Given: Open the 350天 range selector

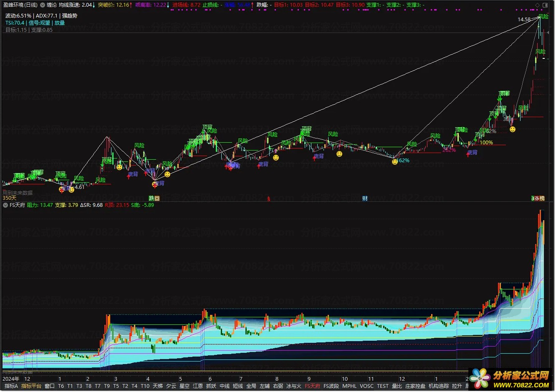Looking at the screenshot, I should coord(9,198).
